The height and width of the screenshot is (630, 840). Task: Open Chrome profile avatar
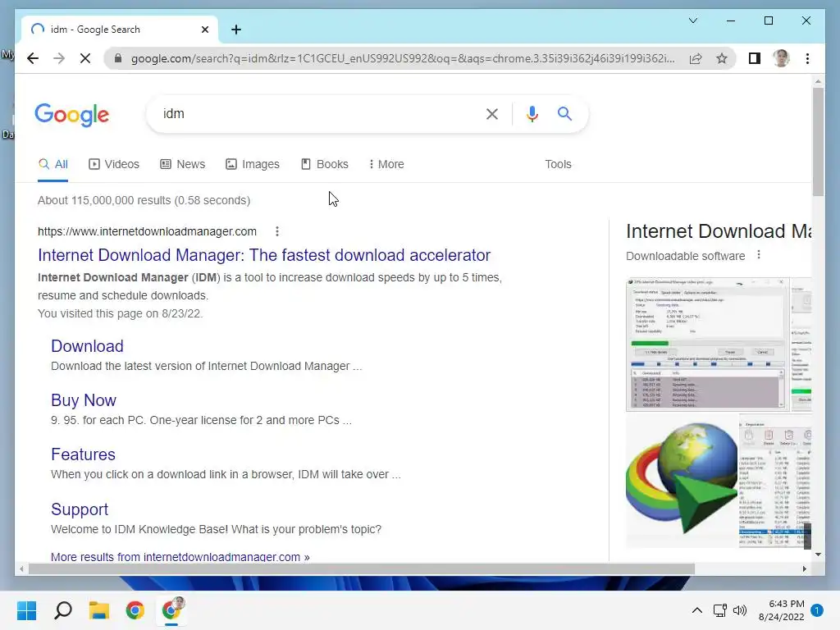(x=781, y=58)
